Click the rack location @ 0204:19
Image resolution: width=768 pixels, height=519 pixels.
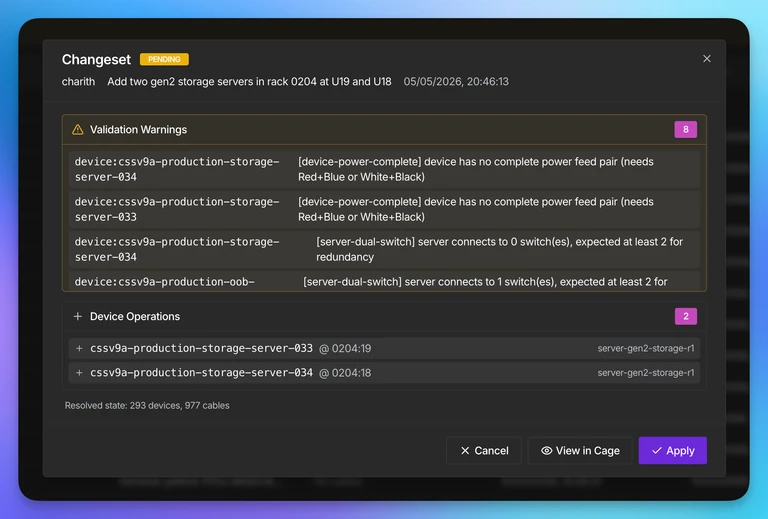tap(345, 349)
